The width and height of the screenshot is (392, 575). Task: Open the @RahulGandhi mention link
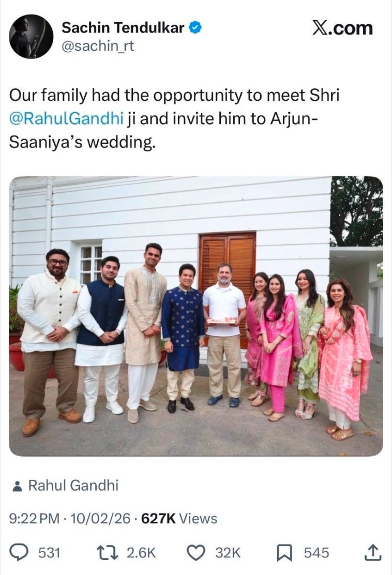(66, 118)
